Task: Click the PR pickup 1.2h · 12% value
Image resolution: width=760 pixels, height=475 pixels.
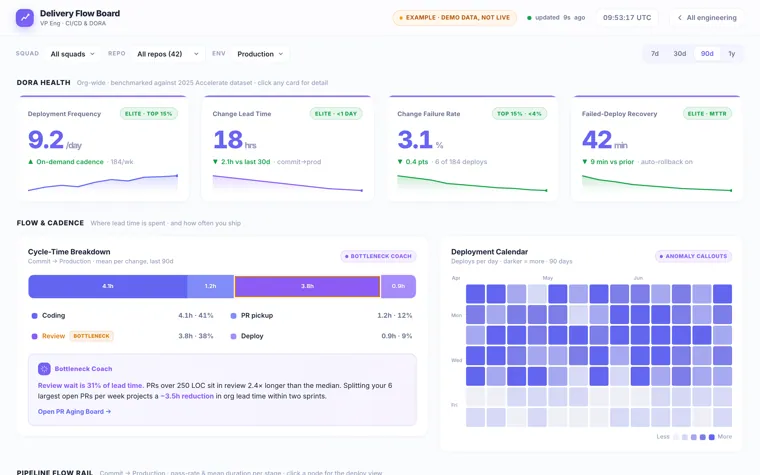Action: (395, 316)
